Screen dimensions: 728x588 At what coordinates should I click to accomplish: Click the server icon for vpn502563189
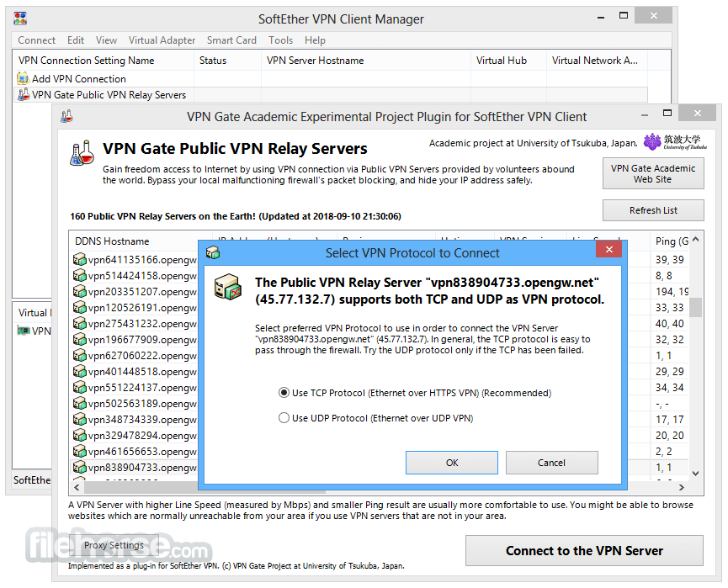pos(79,404)
